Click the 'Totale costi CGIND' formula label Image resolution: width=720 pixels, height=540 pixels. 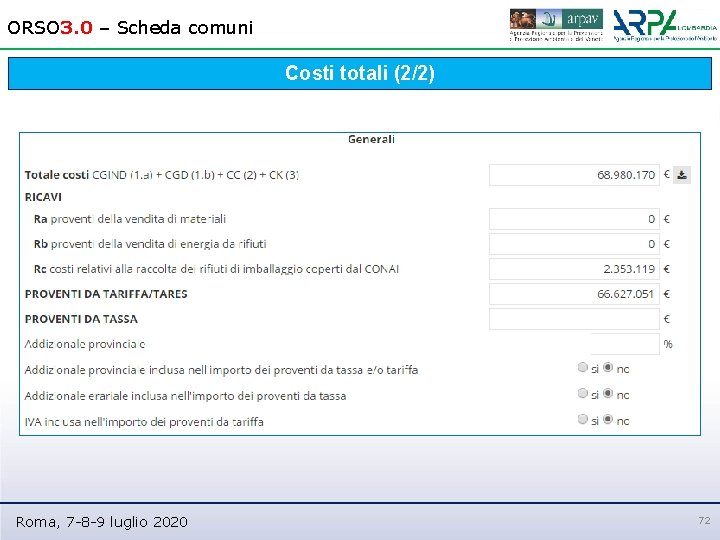(162, 175)
